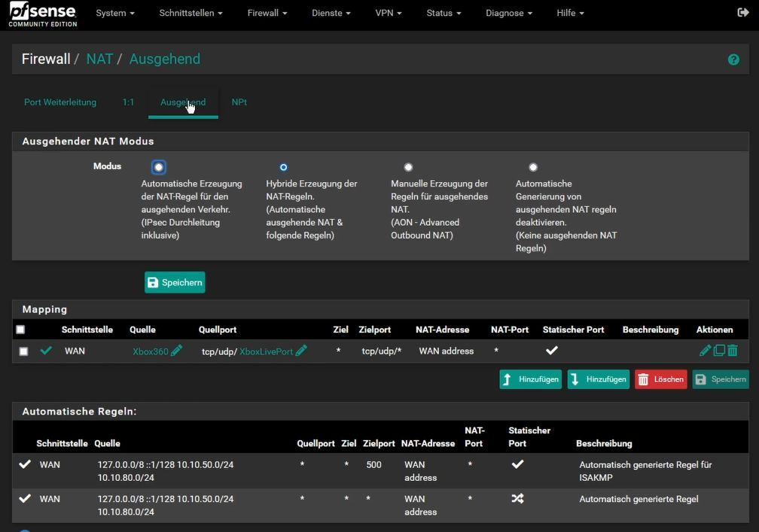Screen dimensions: 759x532
Task: Click the red Löschen button
Action: [661, 380]
